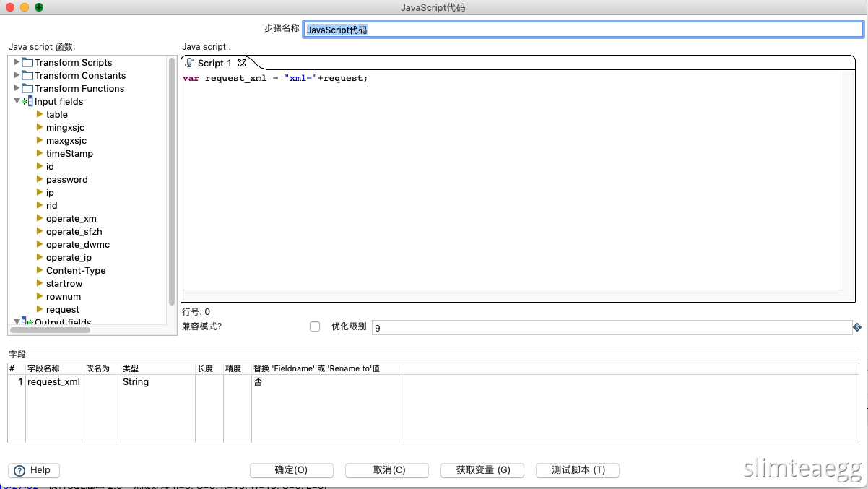Click the Transform Scripts folder icon

(x=27, y=62)
